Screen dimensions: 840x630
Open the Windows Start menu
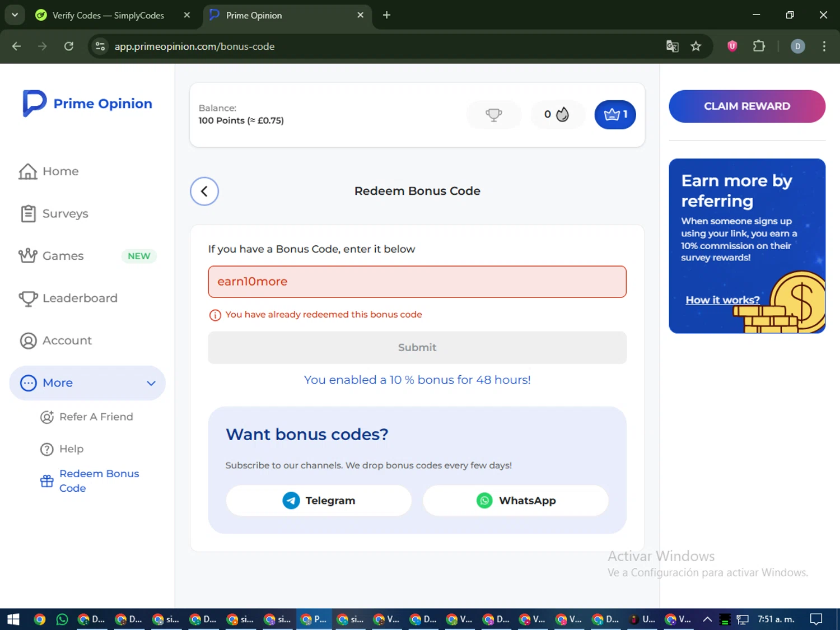point(13,619)
